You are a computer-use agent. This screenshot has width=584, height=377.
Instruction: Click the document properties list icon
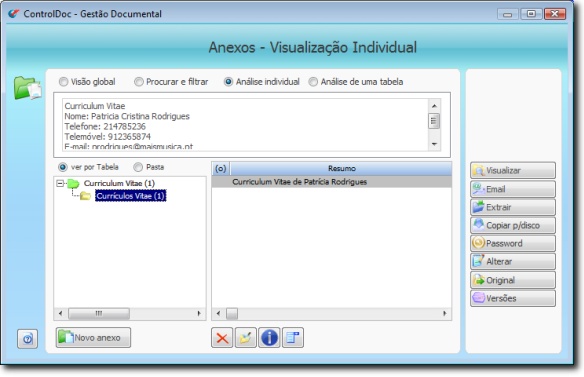(x=293, y=338)
